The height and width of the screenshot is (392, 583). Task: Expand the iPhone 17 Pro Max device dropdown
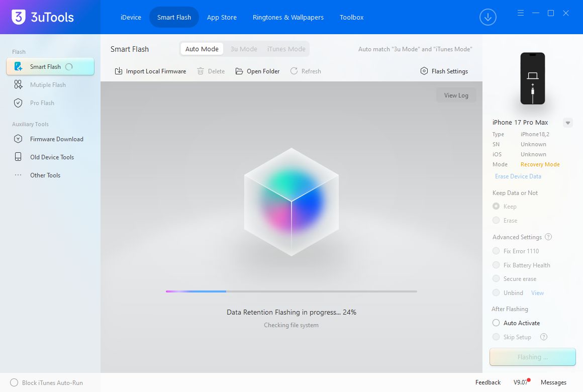[568, 123]
